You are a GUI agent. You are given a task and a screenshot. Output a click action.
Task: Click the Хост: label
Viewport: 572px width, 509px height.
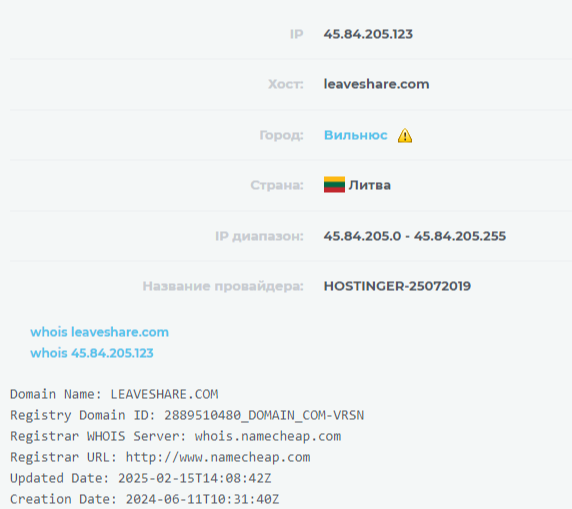286,84
